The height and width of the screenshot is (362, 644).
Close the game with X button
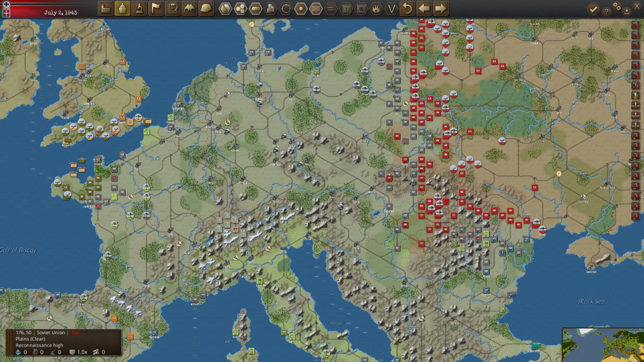pos(637,6)
